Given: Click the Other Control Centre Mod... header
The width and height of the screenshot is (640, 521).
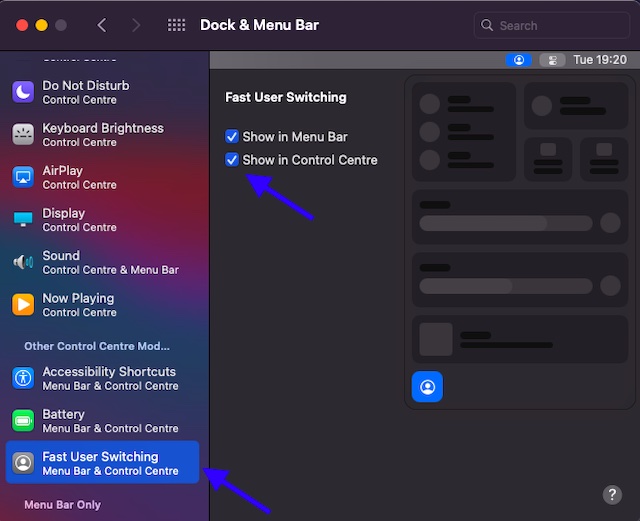Looking at the screenshot, I should (x=97, y=346).
